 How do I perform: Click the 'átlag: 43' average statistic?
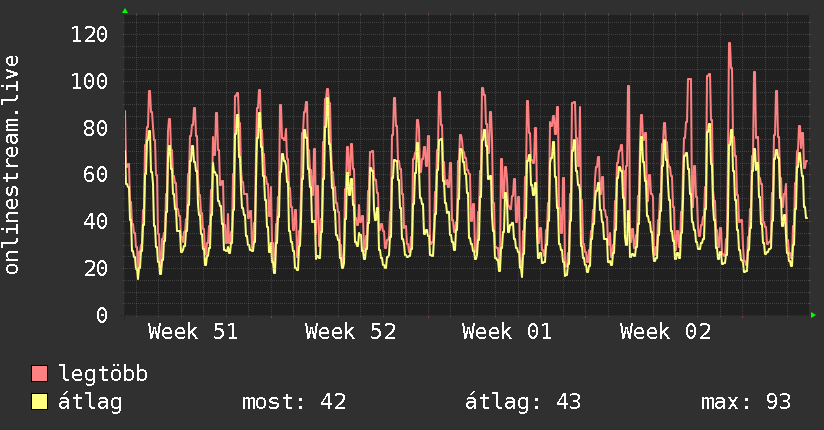[x=523, y=402]
